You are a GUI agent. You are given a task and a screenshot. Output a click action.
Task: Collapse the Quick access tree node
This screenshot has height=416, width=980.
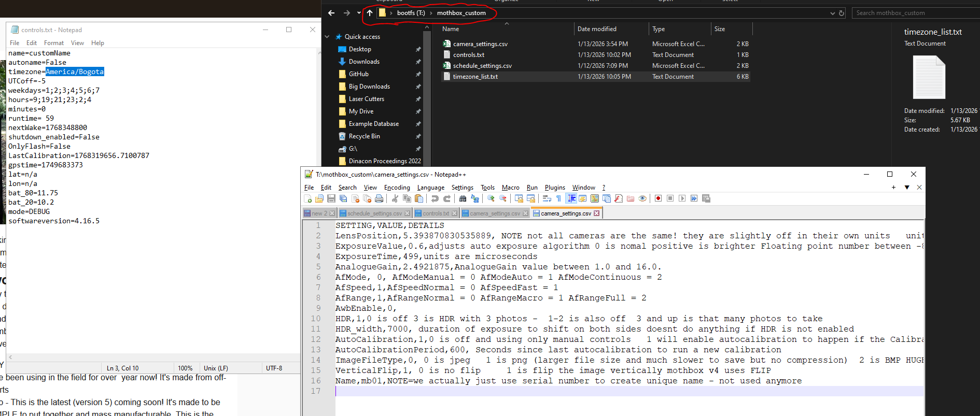pyautogui.click(x=327, y=37)
